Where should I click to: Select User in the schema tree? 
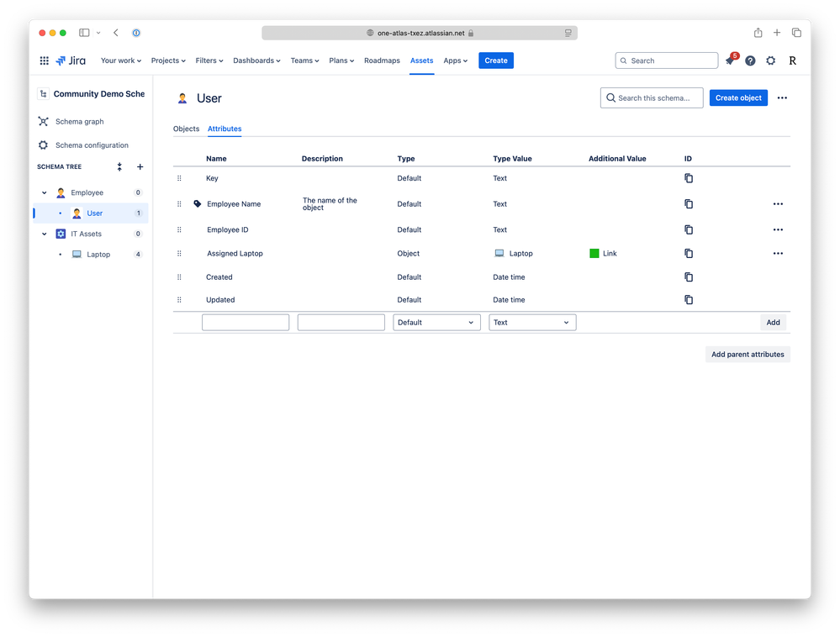pyautogui.click(x=91, y=213)
